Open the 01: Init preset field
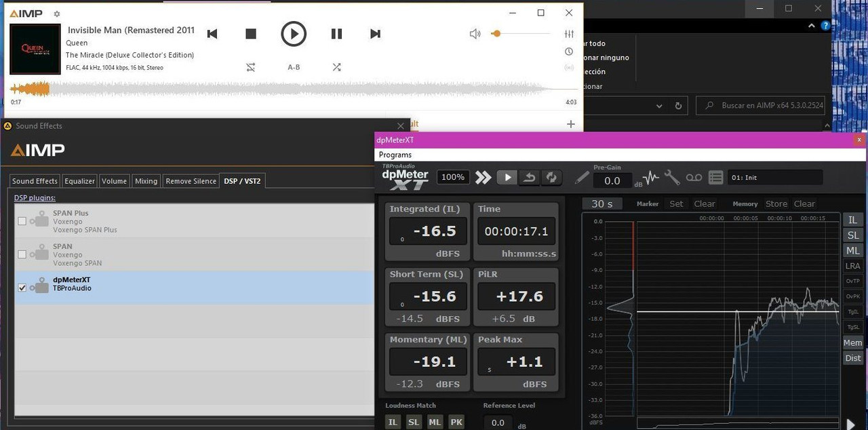The image size is (868, 430). (x=775, y=178)
